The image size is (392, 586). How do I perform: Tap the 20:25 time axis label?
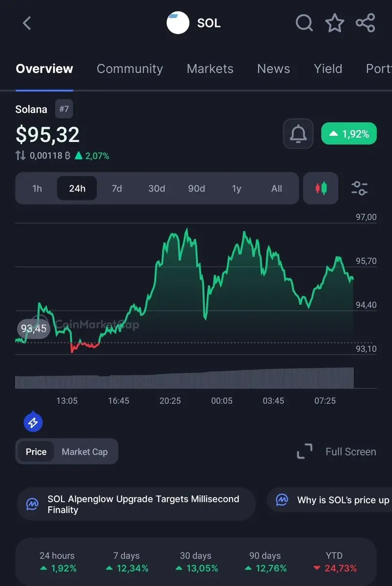pyautogui.click(x=170, y=400)
